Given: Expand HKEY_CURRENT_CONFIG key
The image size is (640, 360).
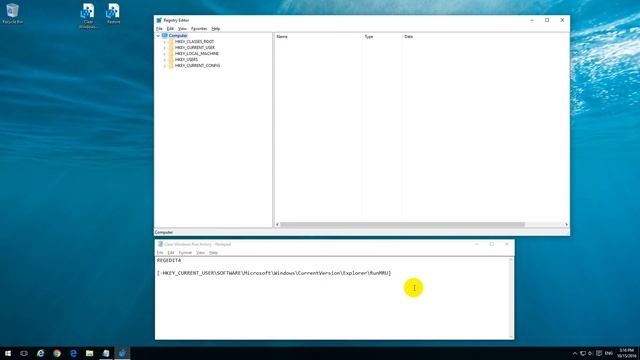Looking at the screenshot, I should point(165,66).
